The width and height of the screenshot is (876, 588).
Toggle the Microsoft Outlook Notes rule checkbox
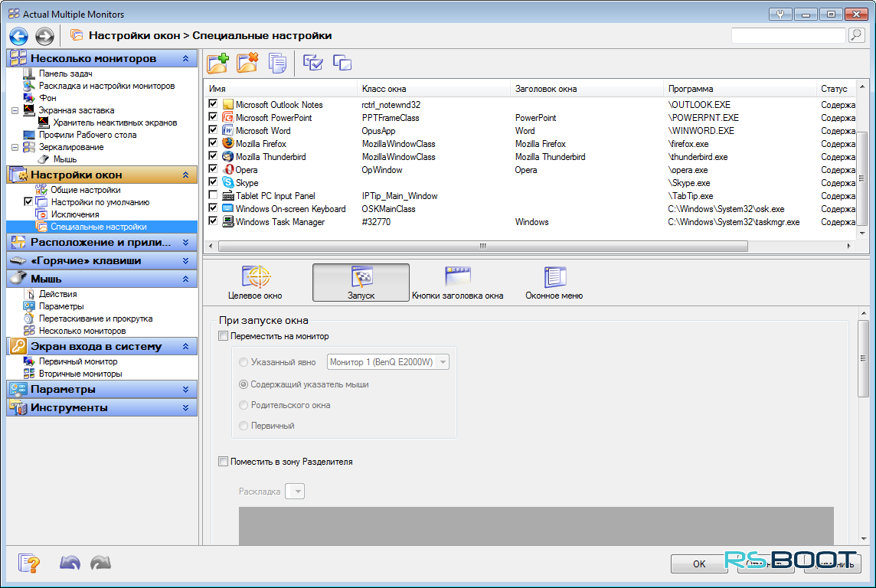click(213, 104)
